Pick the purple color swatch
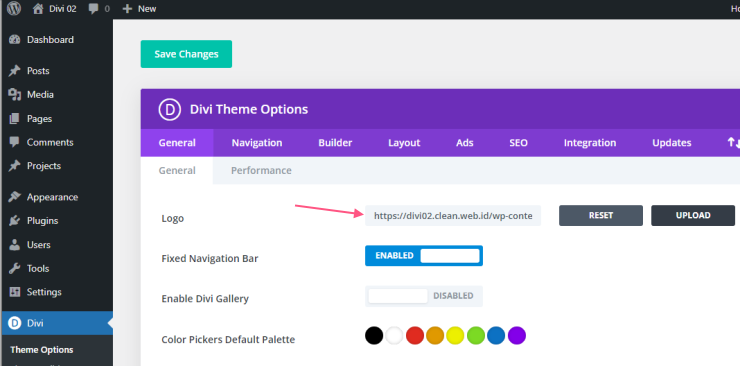 [x=517, y=336]
